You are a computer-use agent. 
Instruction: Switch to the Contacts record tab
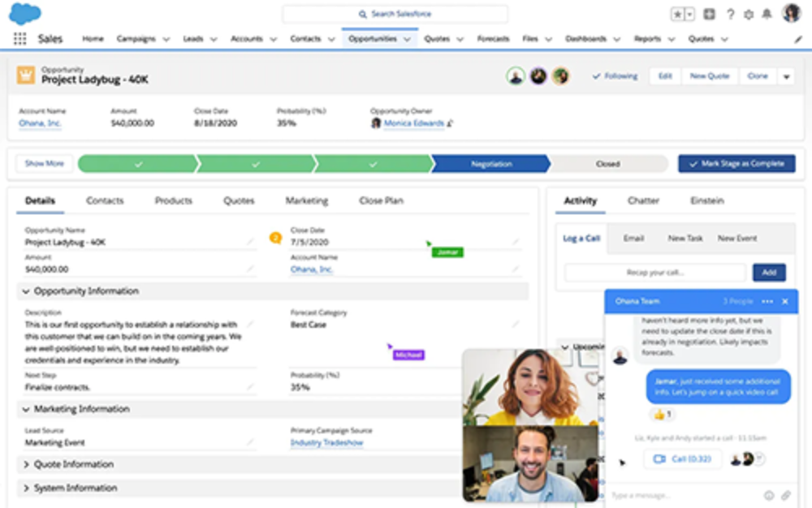(105, 200)
